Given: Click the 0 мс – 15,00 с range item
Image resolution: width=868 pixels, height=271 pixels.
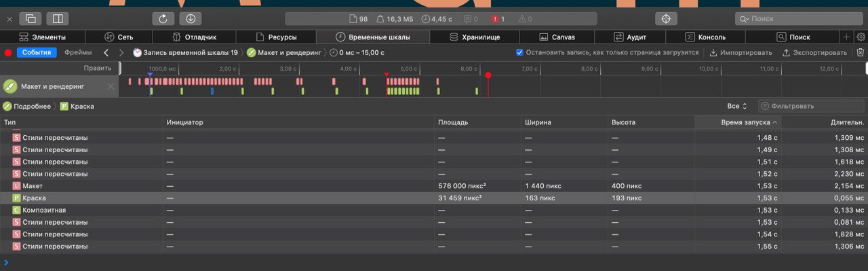Looking at the screenshot, I should [x=357, y=52].
